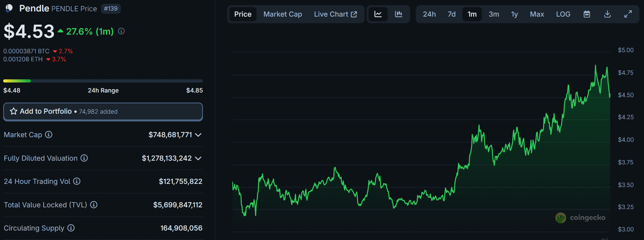Click the $3.00 axis label

[x=625, y=229]
